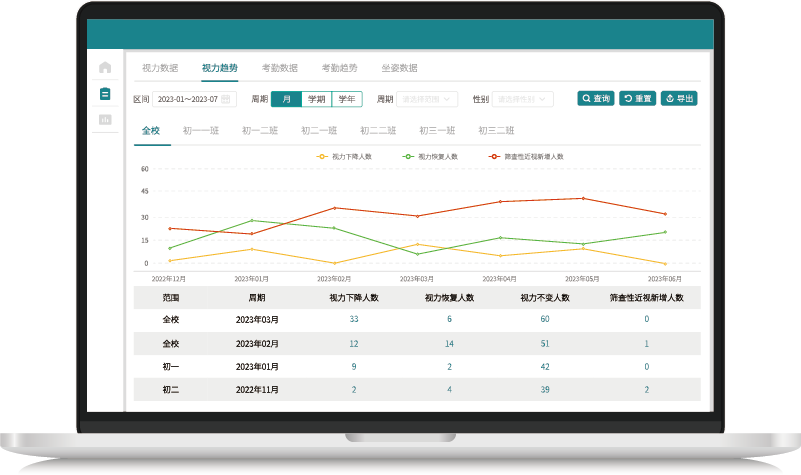Open value 9 in 2023年01月 row
This screenshot has width=801, height=475.
click(354, 367)
